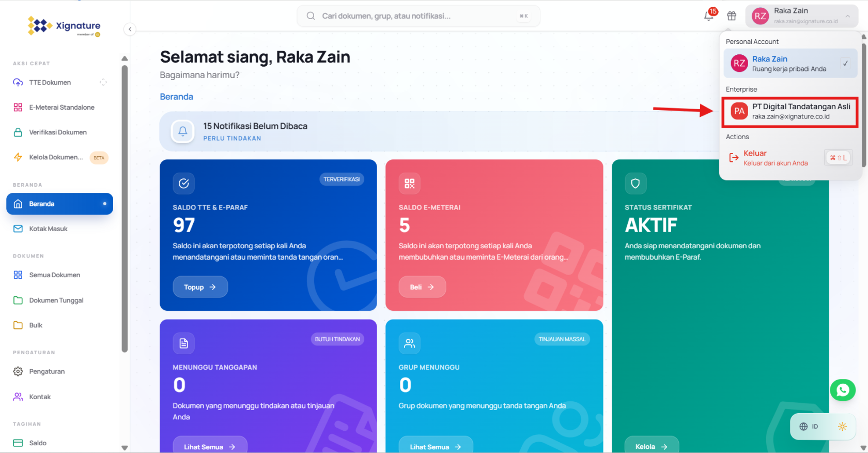Open notifications bell with 15 badge
This screenshot has width=868, height=453.
click(x=709, y=16)
